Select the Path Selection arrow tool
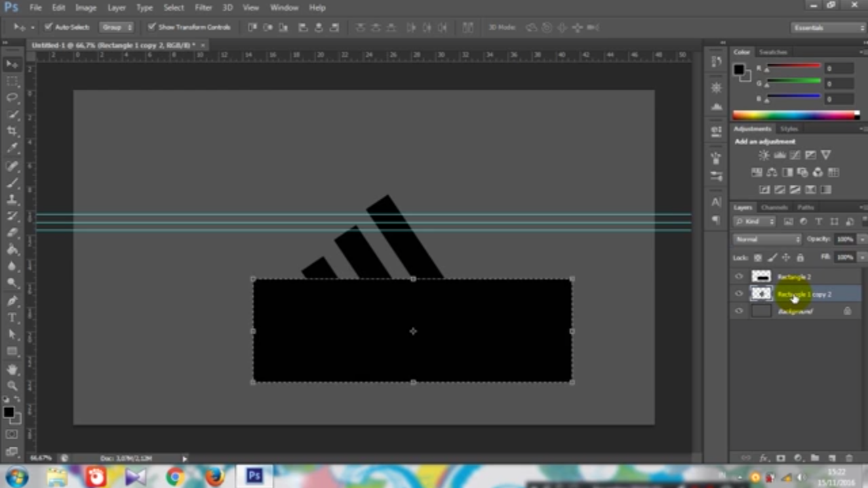Image resolution: width=868 pixels, height=488 pixels. pyautogui.click(x=12, y=334)
